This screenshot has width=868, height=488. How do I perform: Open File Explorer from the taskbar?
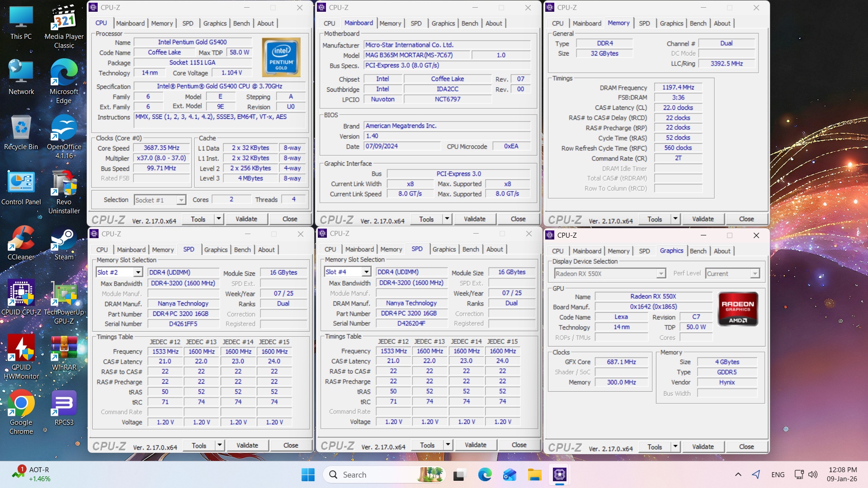click(534, 474)
